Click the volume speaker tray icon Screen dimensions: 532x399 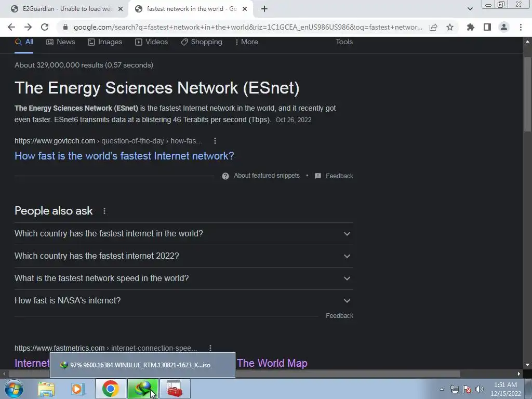(480, 389)
